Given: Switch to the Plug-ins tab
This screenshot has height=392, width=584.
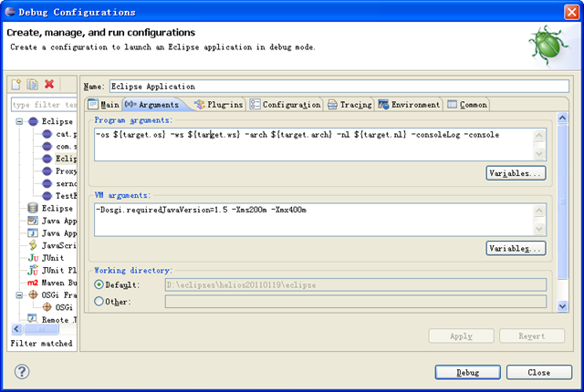Looking at the screenshot, I should click(219, 105).
